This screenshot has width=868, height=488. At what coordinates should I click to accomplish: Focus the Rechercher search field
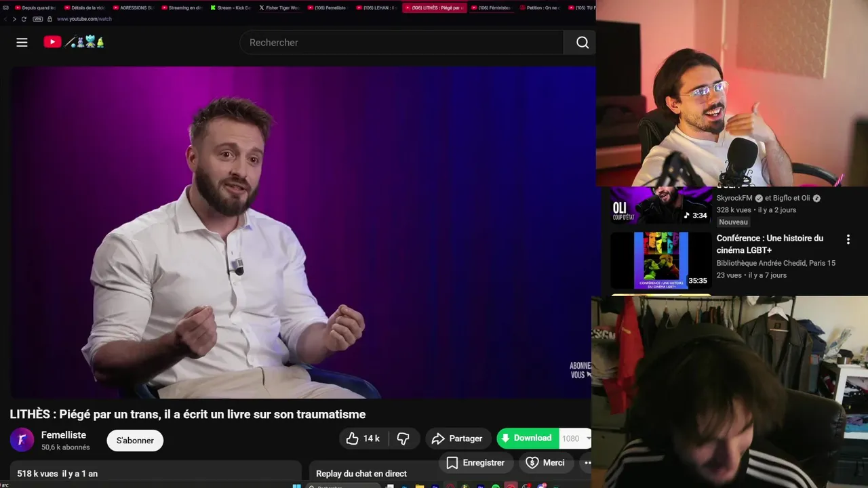point(402,42)
